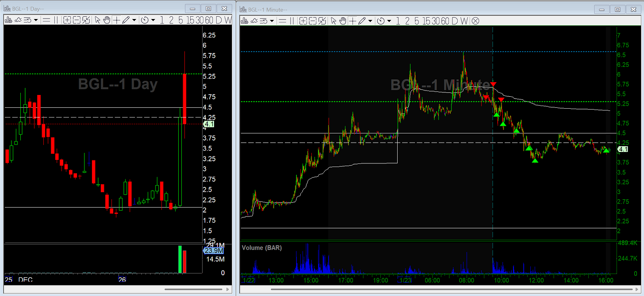Viewport: 644px width, 296px height.
Task: Choose Weekly (W) interval in 1 Minute window
Action: click(x=464, y=20)
